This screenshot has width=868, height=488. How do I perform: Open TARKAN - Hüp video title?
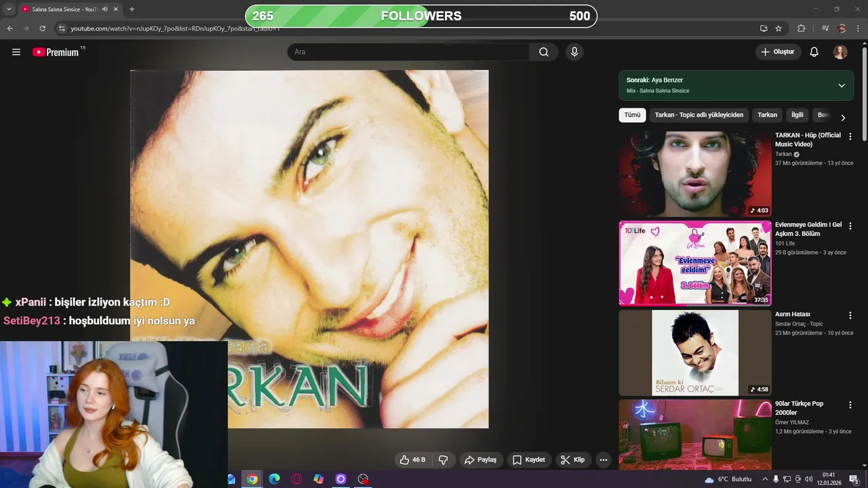click(x=808, y=140)
